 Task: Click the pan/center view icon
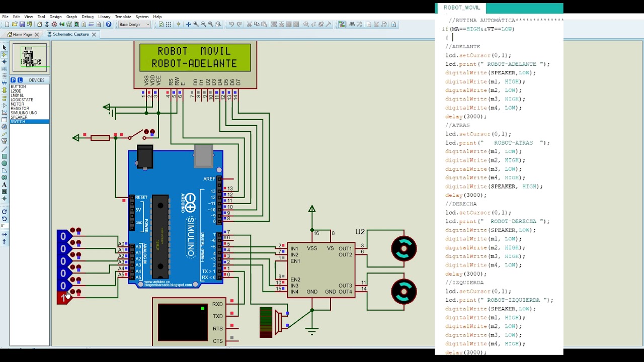pos(188,24)
